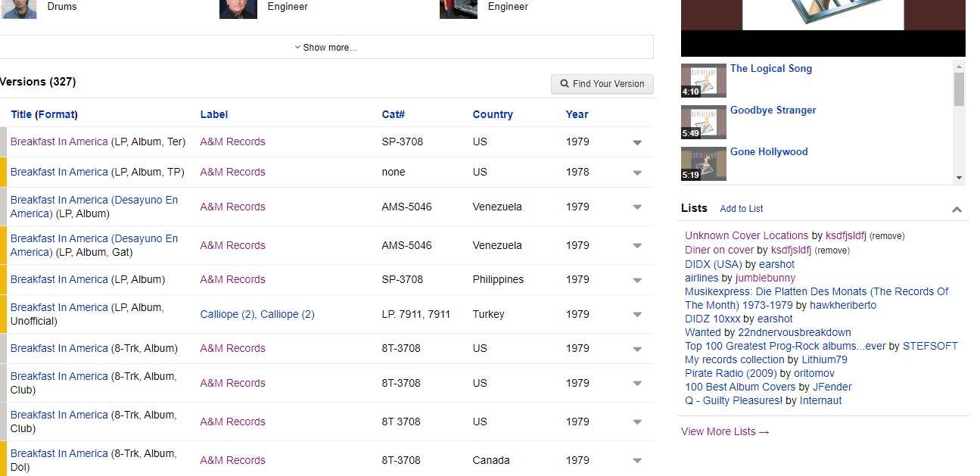Open JFender user profile

(x=832, y=387)
